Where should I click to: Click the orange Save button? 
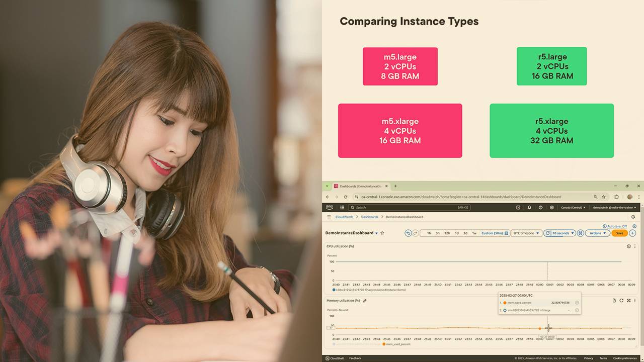click(x=619, y=233)
